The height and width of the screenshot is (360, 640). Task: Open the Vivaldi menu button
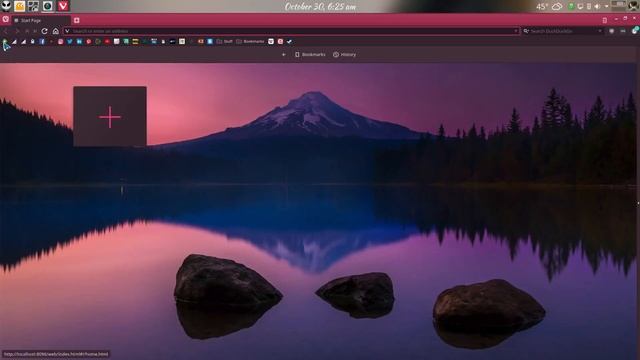point(6,19)
